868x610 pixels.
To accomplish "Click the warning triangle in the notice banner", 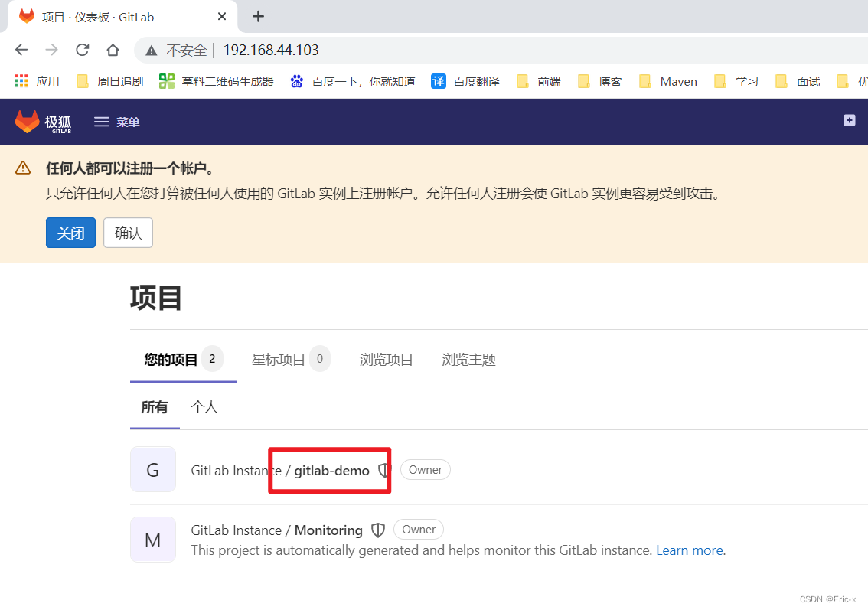I will pos(22,170).
